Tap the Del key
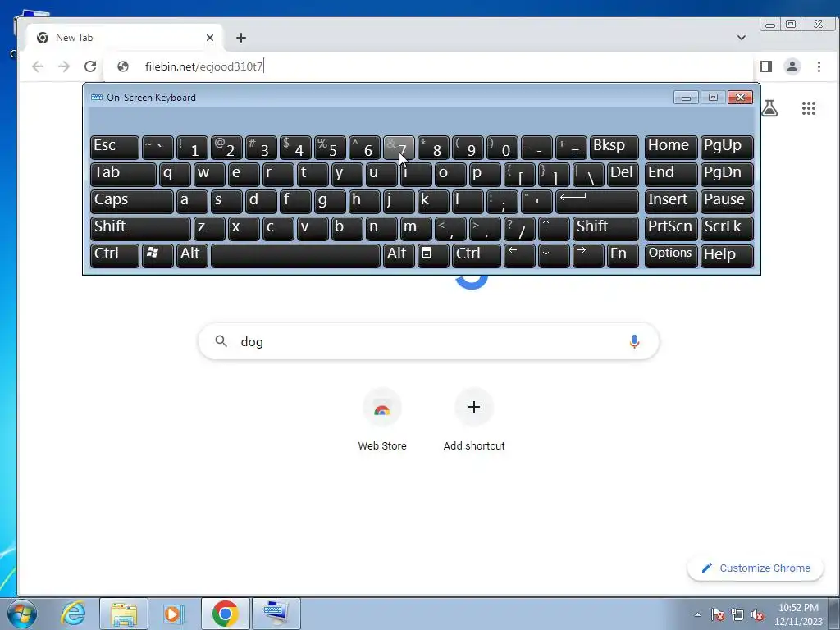 pos(623,175)
